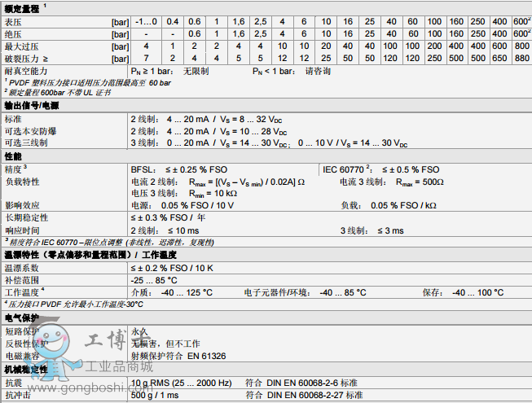Click the DIN EN 60068-2-27 标准 text

pos(314,395)
